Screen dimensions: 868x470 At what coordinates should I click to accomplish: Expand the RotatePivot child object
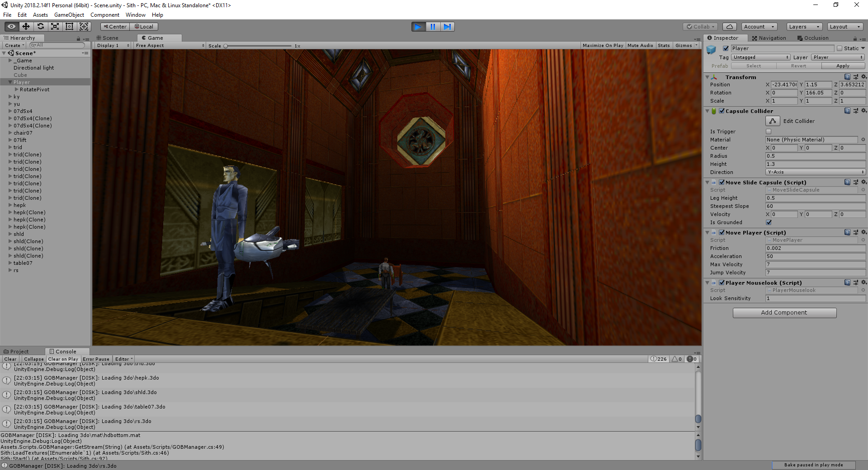point(17,89)
